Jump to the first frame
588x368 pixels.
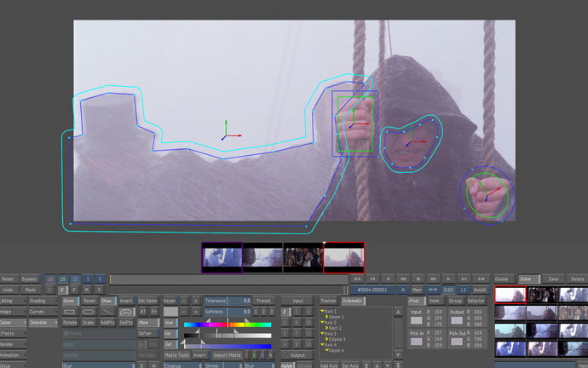pos(357,279)
